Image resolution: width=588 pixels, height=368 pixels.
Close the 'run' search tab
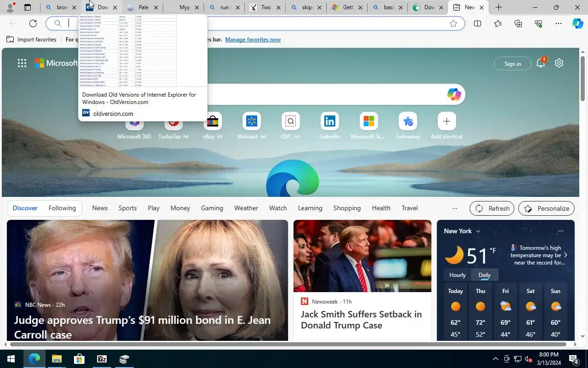pos(237,7)
